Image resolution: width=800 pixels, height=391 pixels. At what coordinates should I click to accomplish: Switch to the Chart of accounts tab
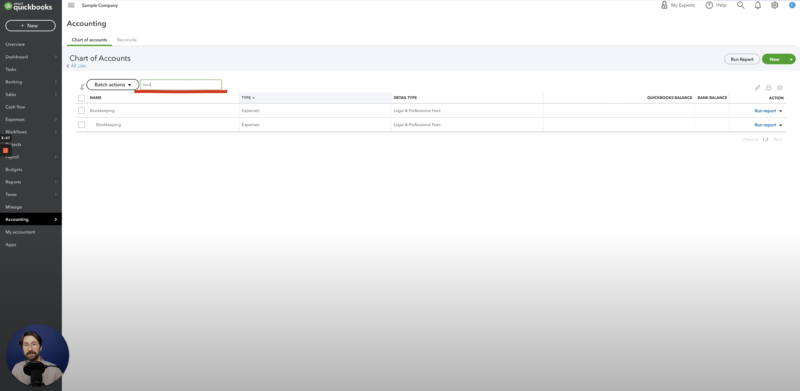(x=89, y=40)
